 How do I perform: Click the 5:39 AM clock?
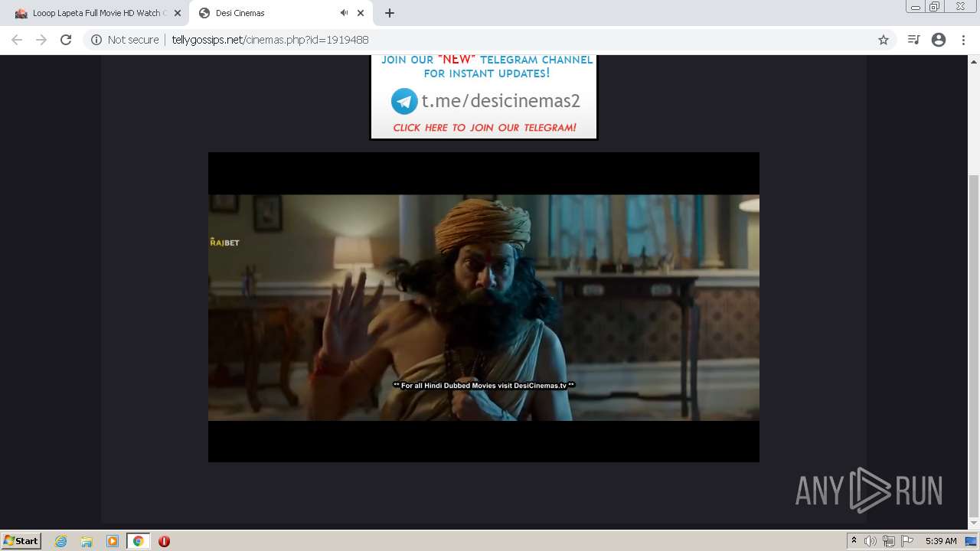[x=940, y=541]
